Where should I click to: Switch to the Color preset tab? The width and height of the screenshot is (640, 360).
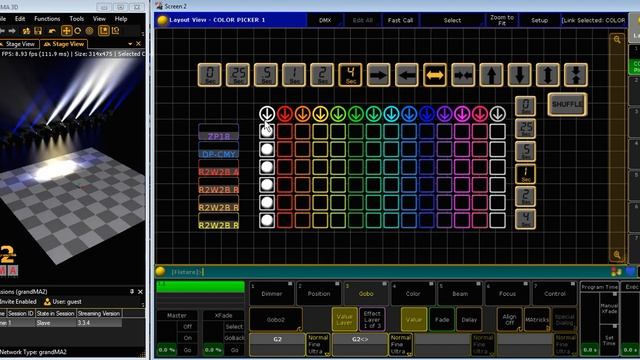413,293
